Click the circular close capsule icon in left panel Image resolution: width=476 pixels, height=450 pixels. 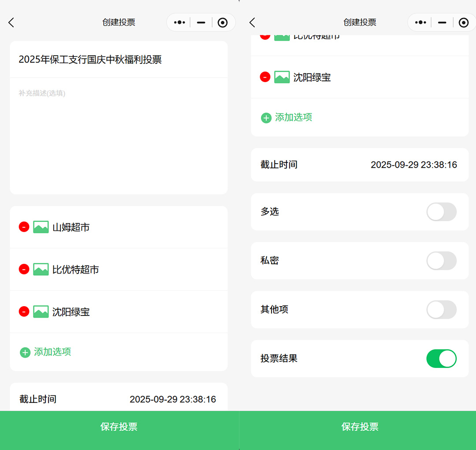[x=223, y=22]
